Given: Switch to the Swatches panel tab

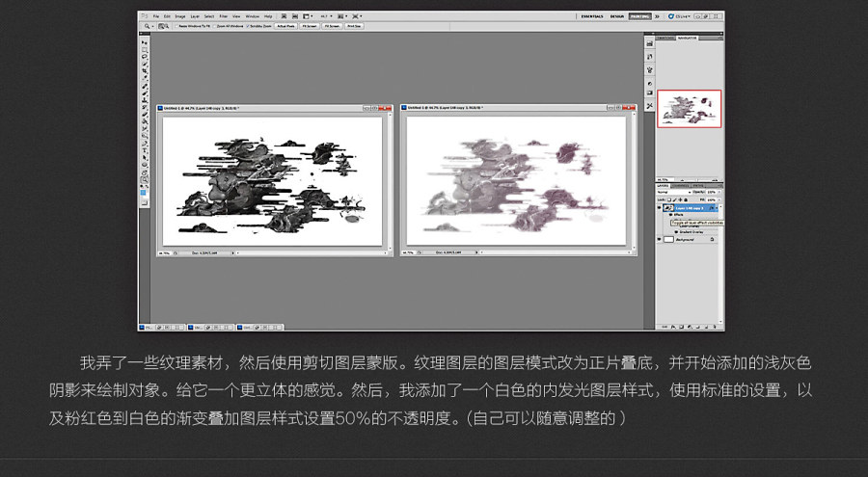Looking at the screenshot, I should pyautogui.click(x=665, y=38).
